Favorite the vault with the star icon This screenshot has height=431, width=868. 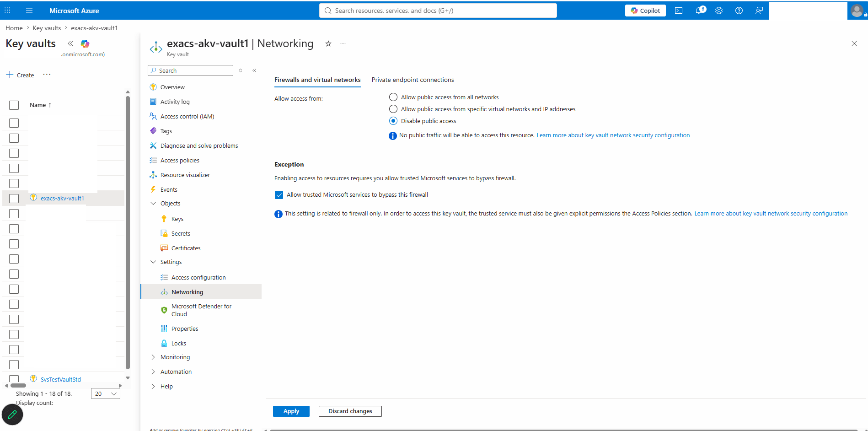[x=328, y=43]
